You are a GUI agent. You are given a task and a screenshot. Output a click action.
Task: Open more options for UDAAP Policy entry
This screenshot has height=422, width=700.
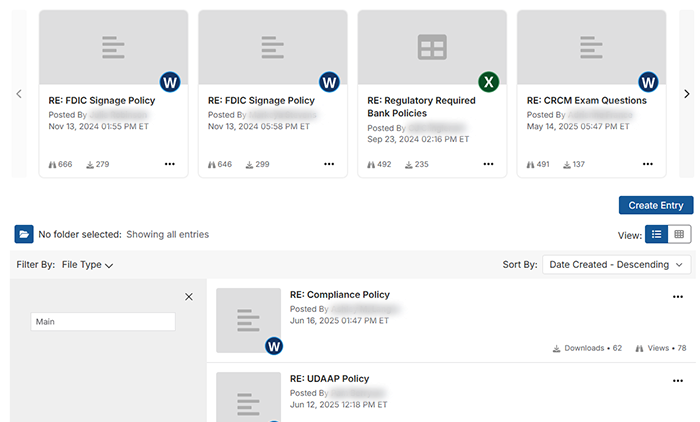680,381
